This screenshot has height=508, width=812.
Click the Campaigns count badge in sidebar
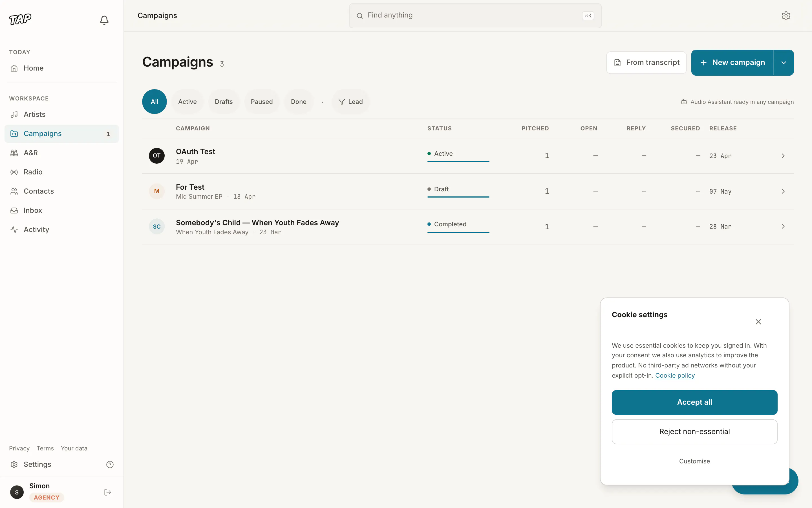[108, 134]
